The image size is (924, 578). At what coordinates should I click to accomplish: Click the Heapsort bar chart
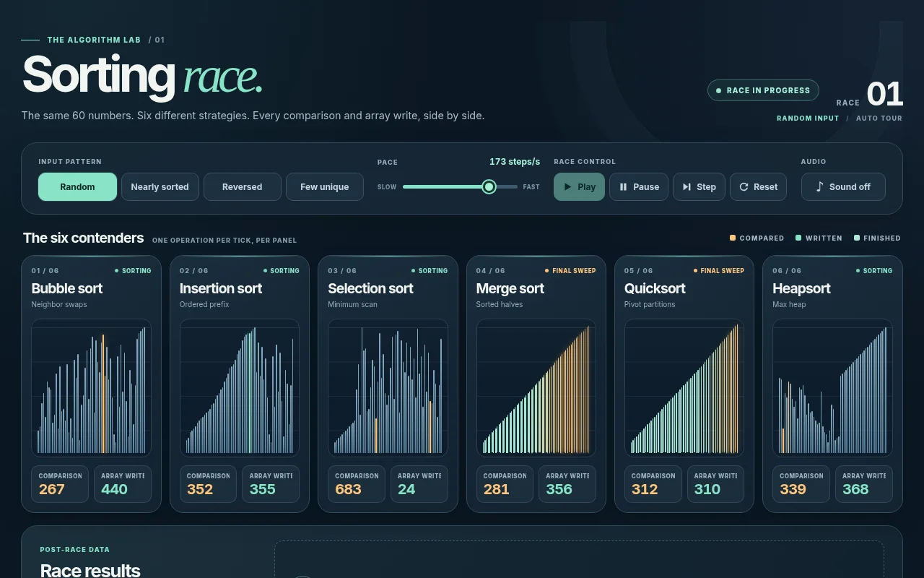(x=832, y=388)
